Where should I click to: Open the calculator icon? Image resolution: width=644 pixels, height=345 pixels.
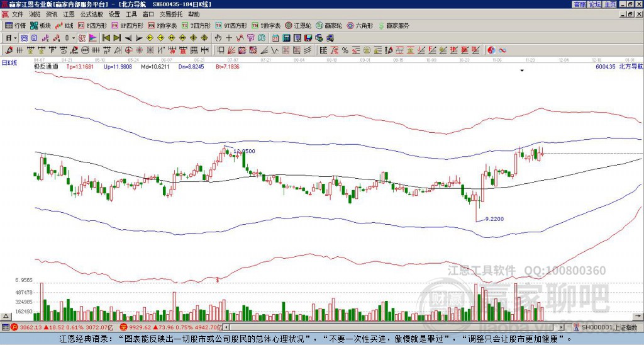pos(287,38)
